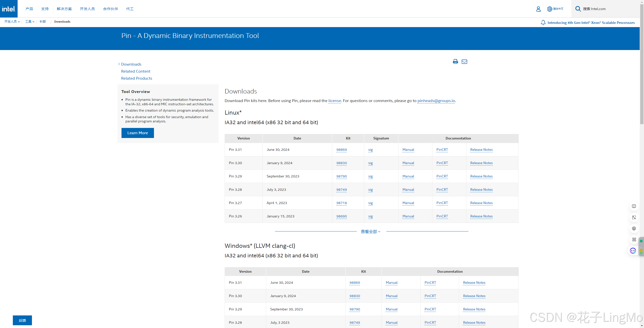
Task: Open PinCRT for Windows Pin 3.31
Action: (x=430, y=283)
